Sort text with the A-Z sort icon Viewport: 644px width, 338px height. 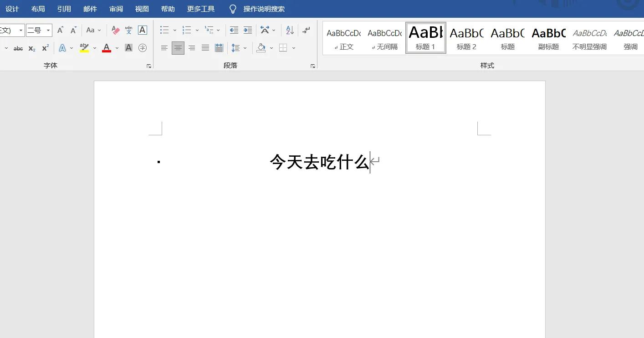[x=289, y=30]
